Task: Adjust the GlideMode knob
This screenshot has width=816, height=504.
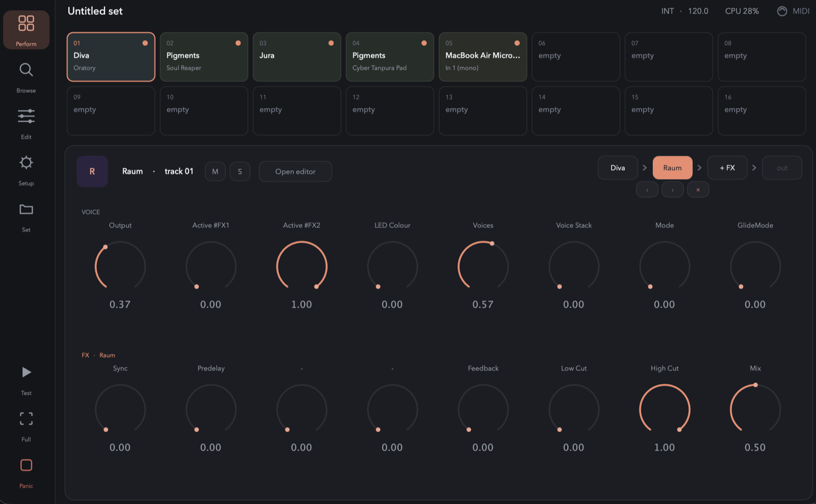Action: (x=755, y=266)
